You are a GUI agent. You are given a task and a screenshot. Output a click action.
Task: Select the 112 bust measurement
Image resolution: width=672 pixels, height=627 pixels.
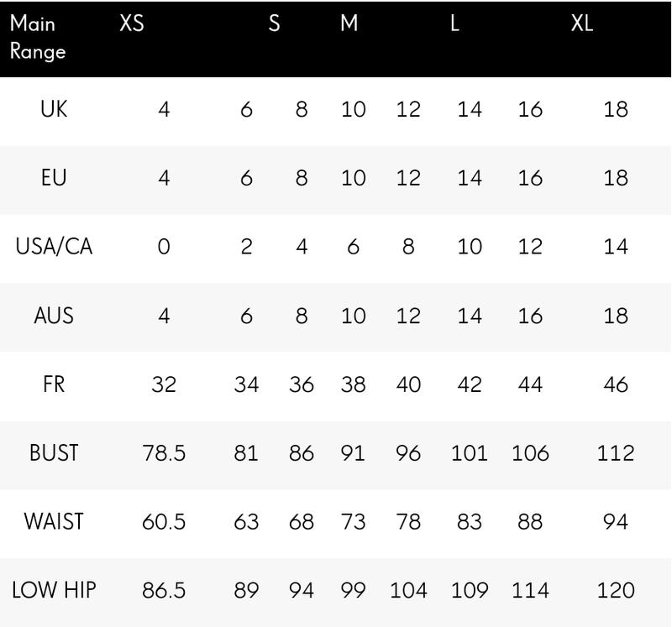point(616,453)
